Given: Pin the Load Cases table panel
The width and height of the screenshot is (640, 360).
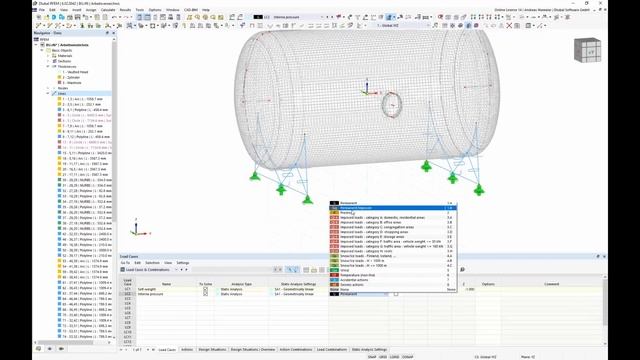Looking at the screenshot, I should pos(598,256).
